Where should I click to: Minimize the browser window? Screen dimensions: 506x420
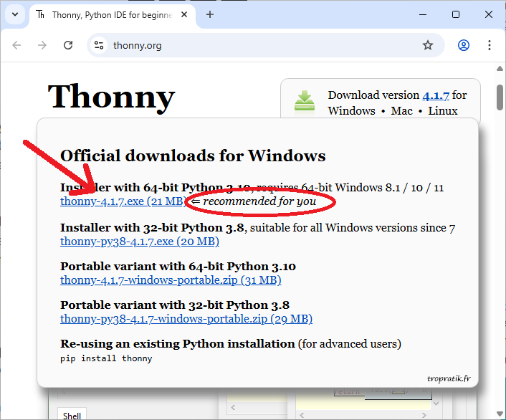423,14
